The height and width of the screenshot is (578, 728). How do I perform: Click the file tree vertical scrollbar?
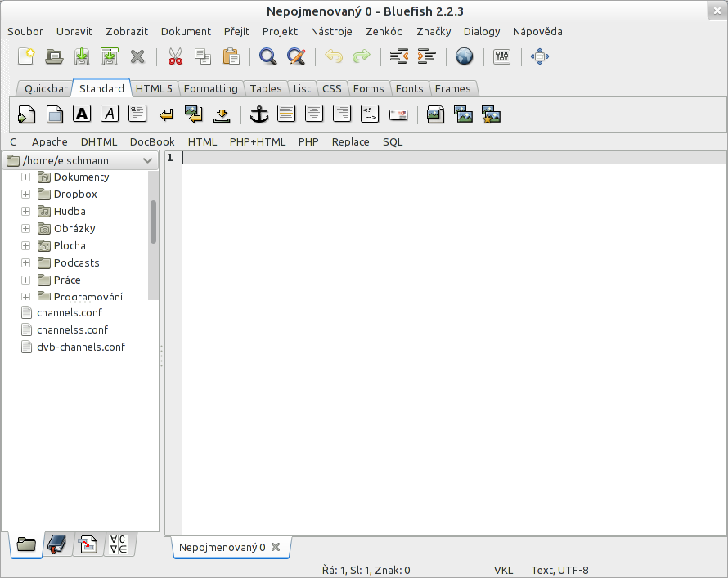pyautogui.click(x=153, y=222)
